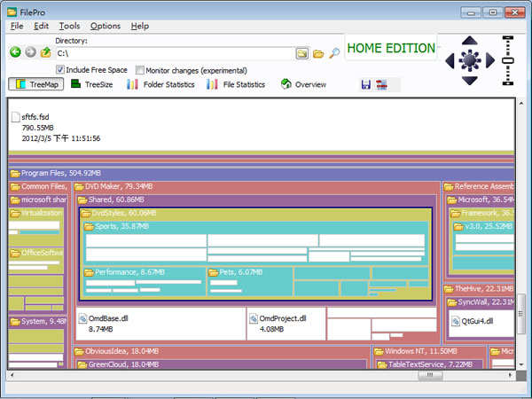Viewport: 532px width, 399px height.
Task: Click the zoom slider handle
Action: click(508, 60)
